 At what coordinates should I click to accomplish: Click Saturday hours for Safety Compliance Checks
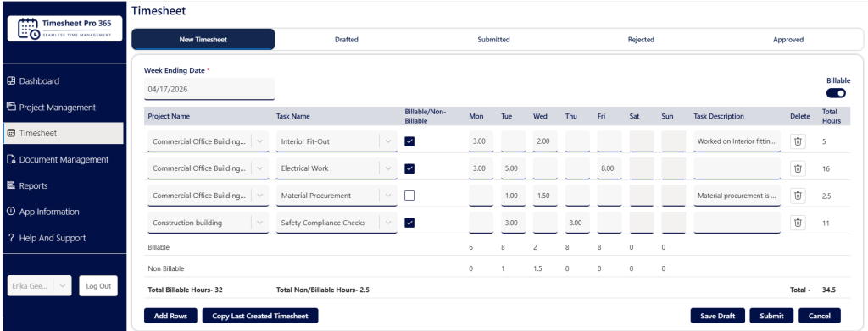coord(642,223)
